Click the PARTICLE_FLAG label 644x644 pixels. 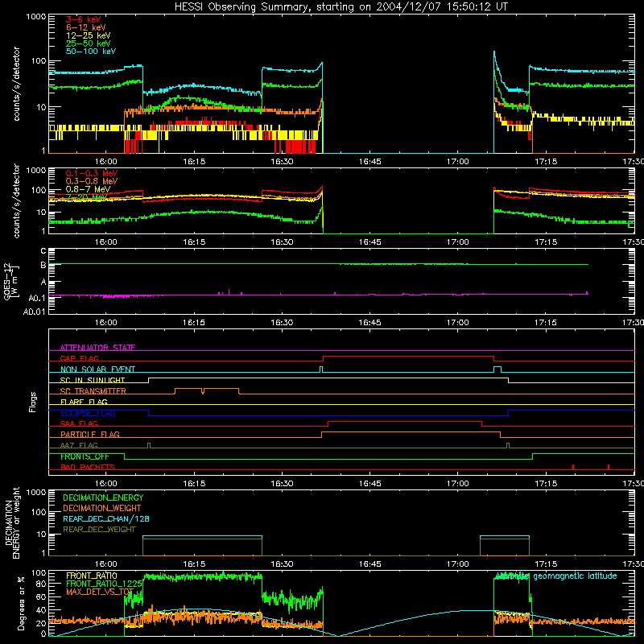click(x=90, y=434)
